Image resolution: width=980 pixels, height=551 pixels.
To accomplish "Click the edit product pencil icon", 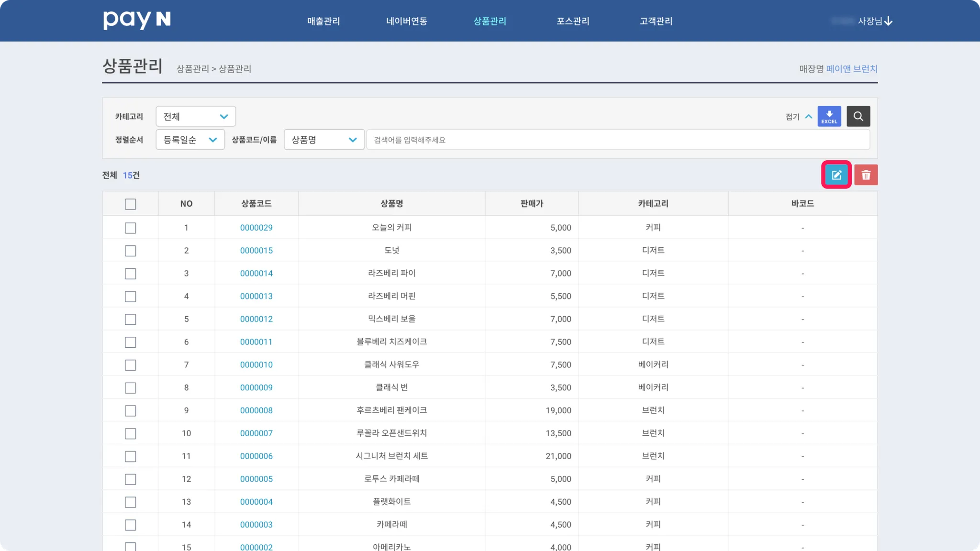I will tap(836, 175).
